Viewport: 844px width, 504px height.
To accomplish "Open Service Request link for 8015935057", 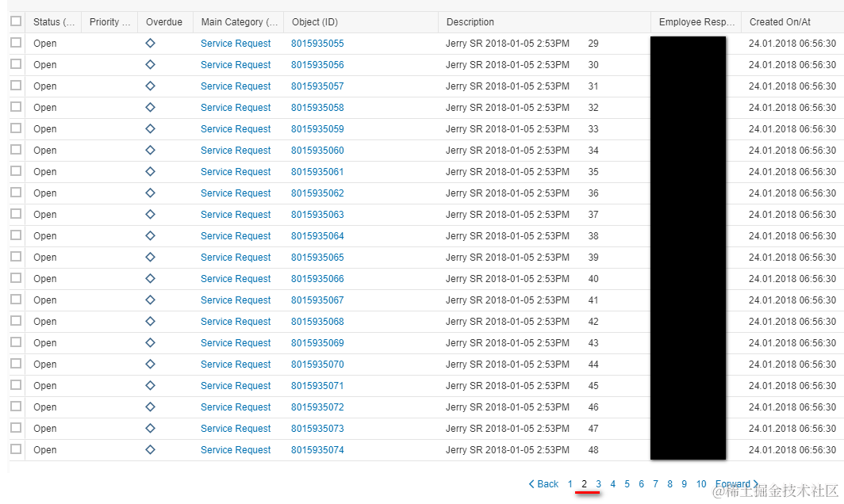I will (236, 86).
